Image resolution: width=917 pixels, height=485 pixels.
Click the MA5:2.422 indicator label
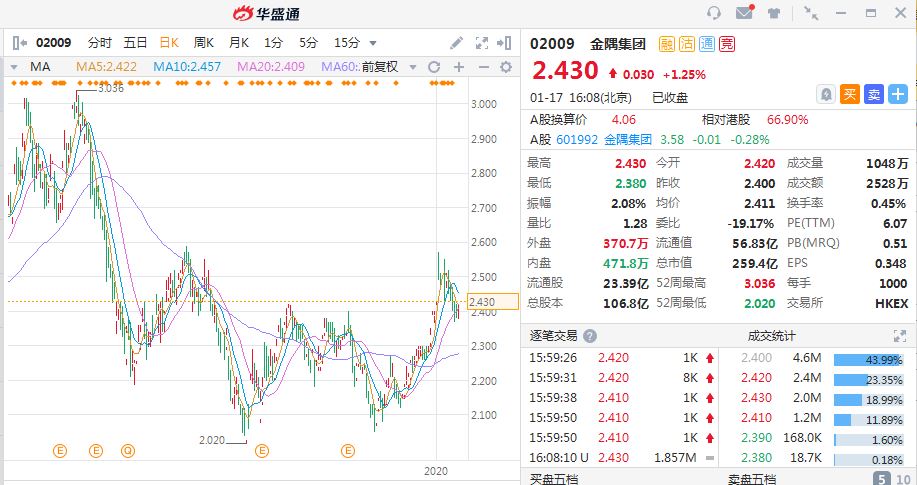click(106, 67)
